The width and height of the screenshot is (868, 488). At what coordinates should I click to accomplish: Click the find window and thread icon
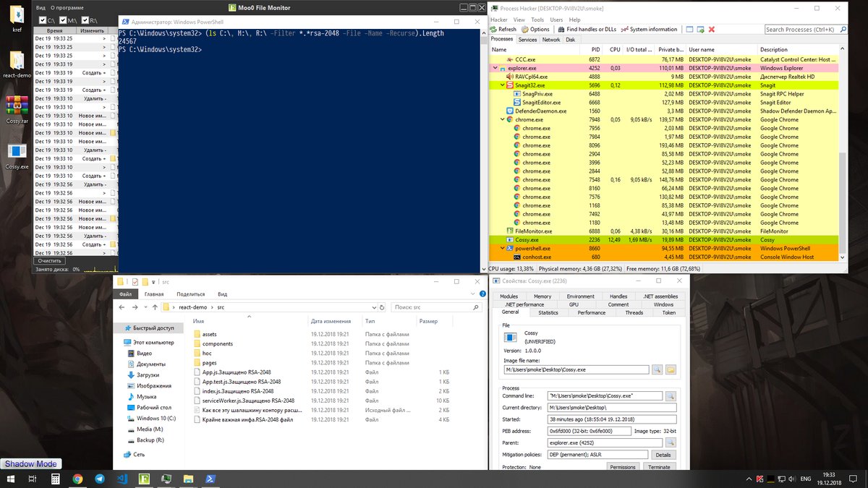[x=701, y=30]
